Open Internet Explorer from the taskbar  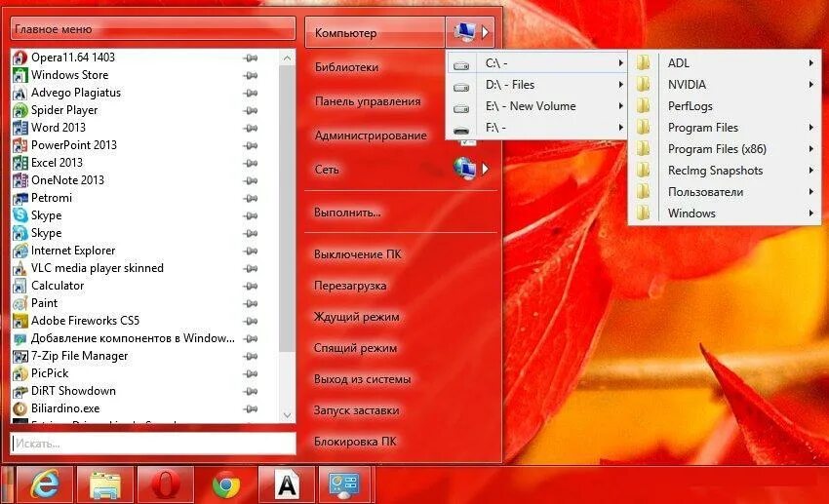coord(45,485)
